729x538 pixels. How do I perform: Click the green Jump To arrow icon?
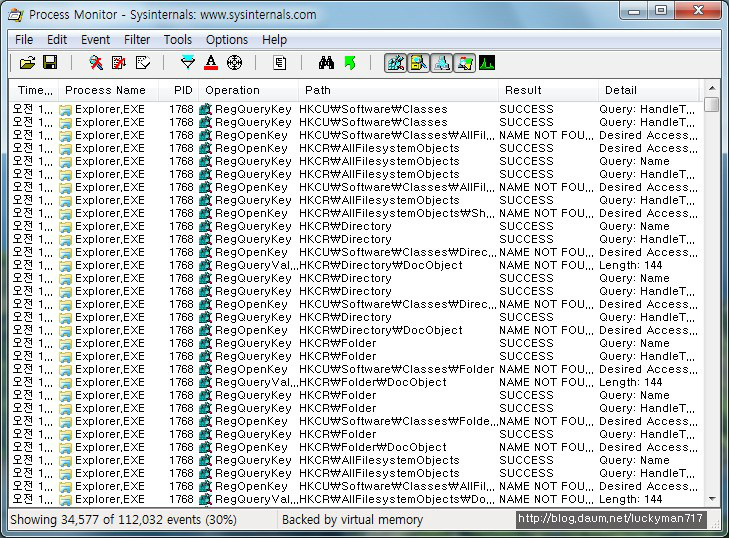coord(350,63)
